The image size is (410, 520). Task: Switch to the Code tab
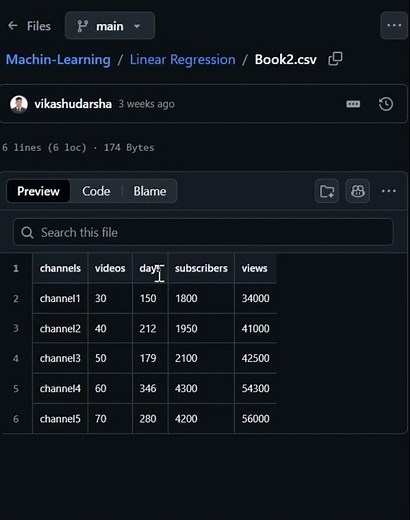click(x=96, y=191)
